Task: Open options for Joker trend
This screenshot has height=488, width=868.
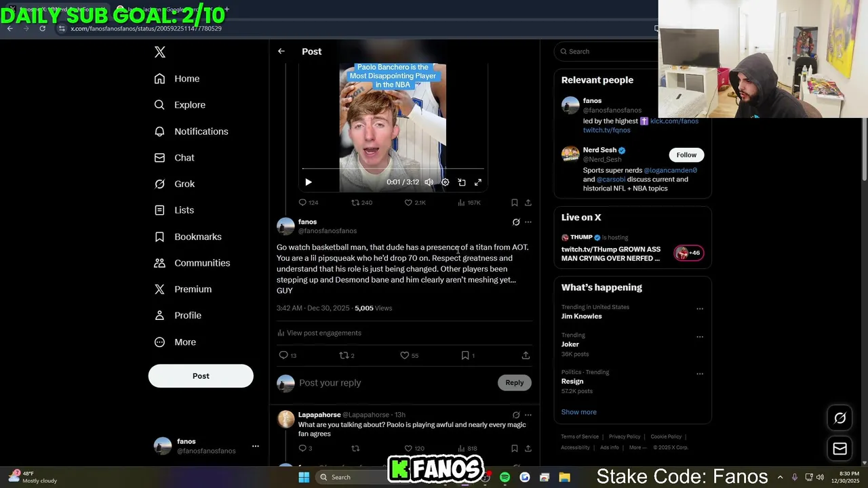Action: (x=700, y=337)
